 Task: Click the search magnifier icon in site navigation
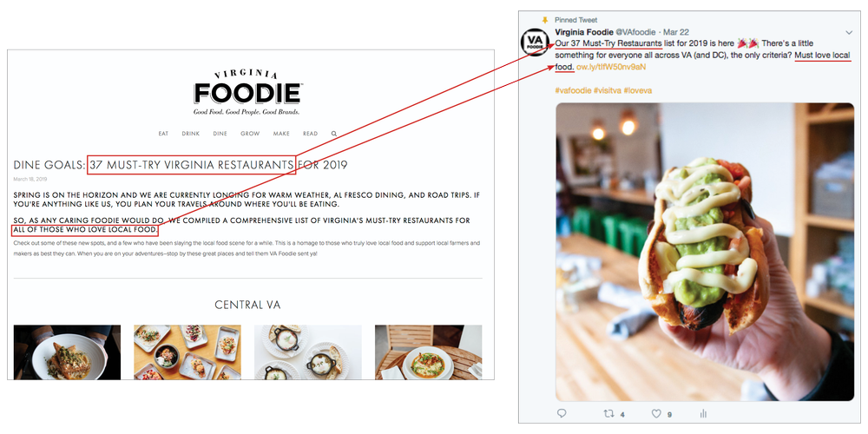[x=334, y=134]
